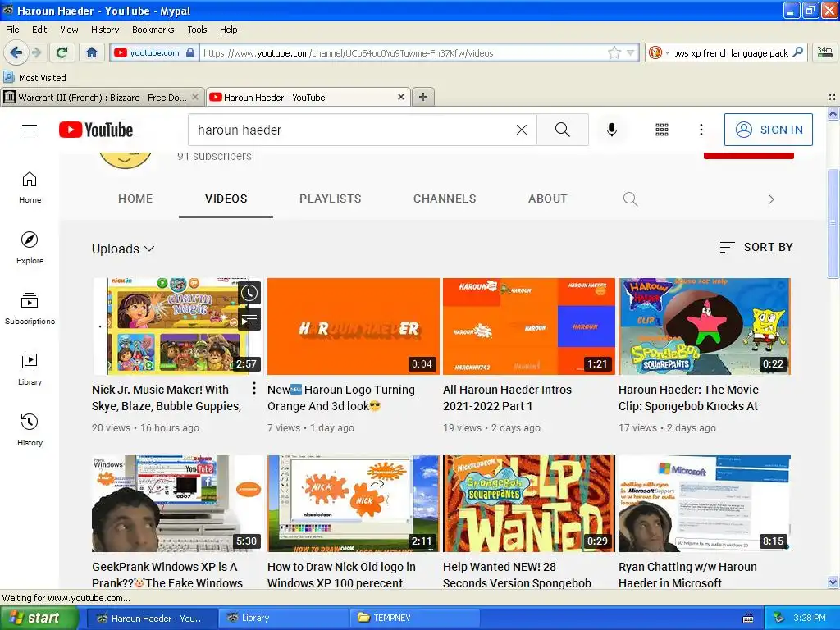Close the Haroun Haeder YouTube tab

[x=400, y=97]
